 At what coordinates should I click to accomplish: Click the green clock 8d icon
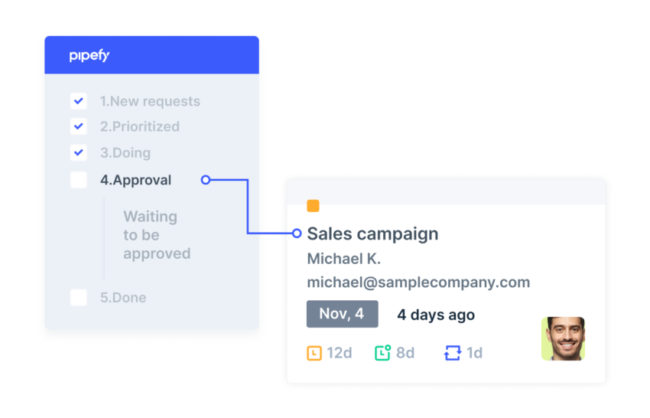pos(383,353)
